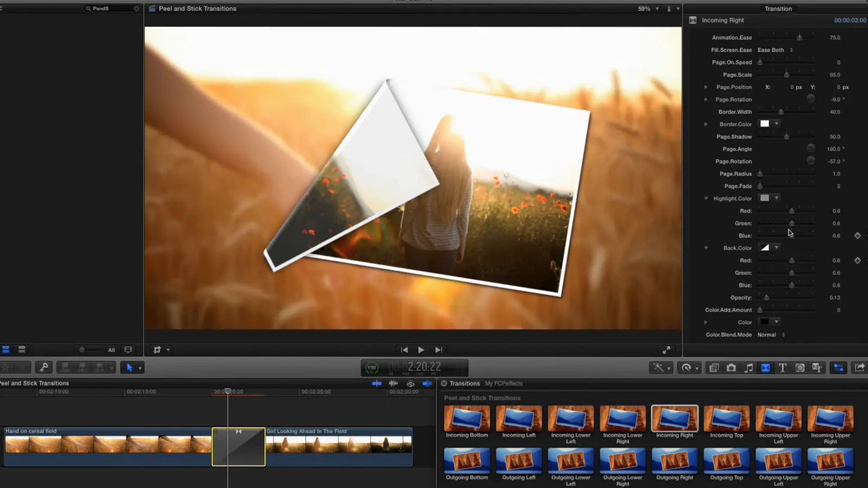The image size is (868, 488).
Task: Switch browser to filmstrip view
Action: (x=6, y=350)
